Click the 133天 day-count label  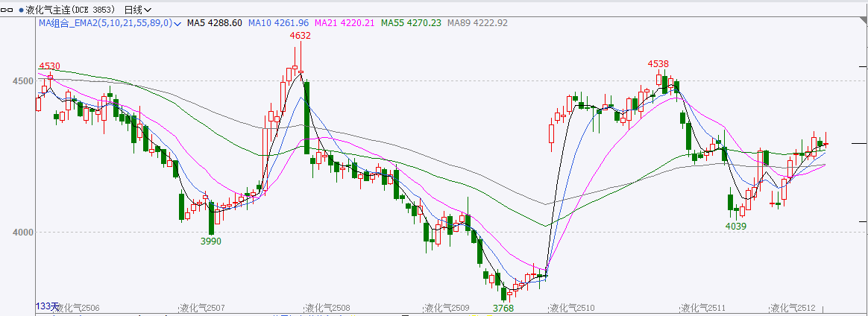(x=46, y=306)
